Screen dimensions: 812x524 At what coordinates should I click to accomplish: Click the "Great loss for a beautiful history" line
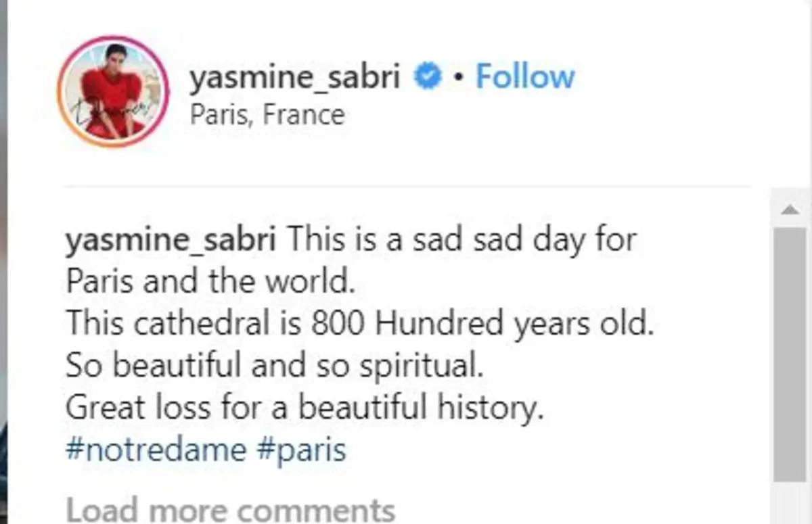pyautogui.click(x=304, y=408)
